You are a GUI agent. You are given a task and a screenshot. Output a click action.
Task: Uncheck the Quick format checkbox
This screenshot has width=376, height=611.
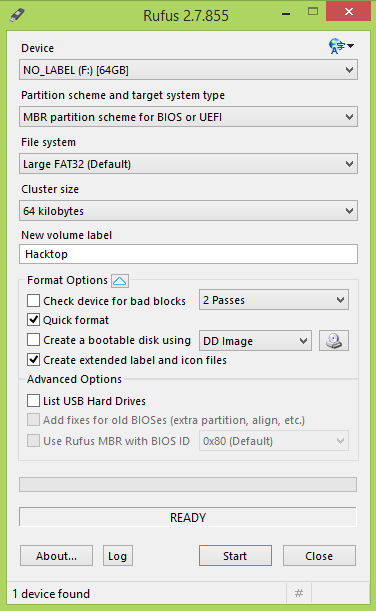34,320
